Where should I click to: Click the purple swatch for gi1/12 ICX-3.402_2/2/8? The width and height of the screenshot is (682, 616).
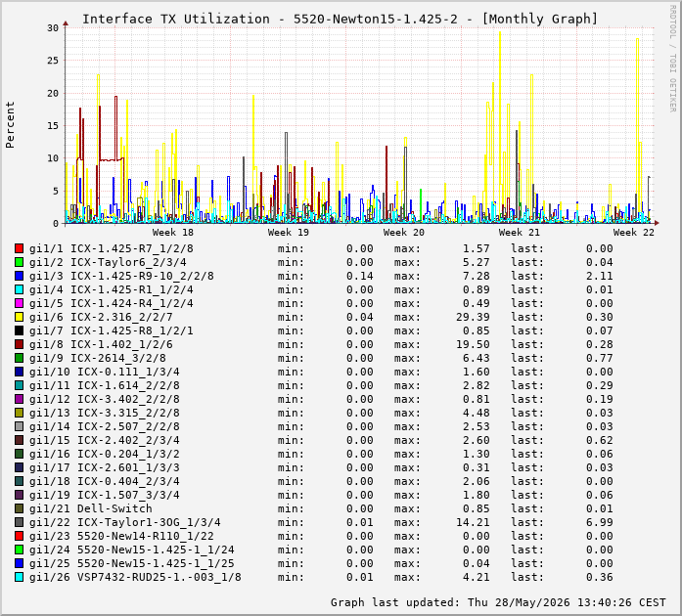click(19, 399)
